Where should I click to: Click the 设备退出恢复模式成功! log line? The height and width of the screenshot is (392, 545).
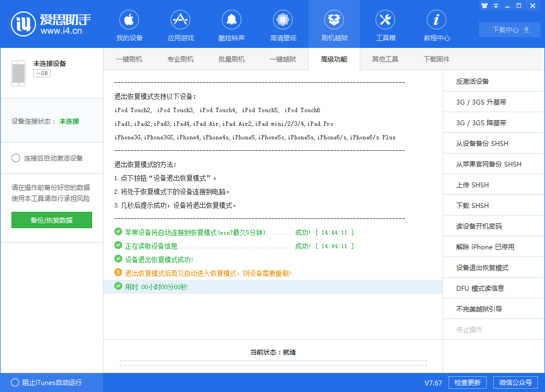click(159, 260)
